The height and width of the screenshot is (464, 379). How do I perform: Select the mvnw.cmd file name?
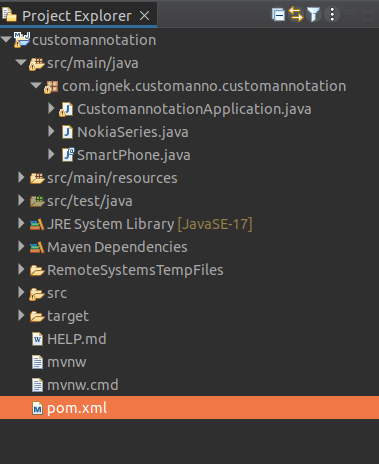pyautogui.click(x=83, y=385)
